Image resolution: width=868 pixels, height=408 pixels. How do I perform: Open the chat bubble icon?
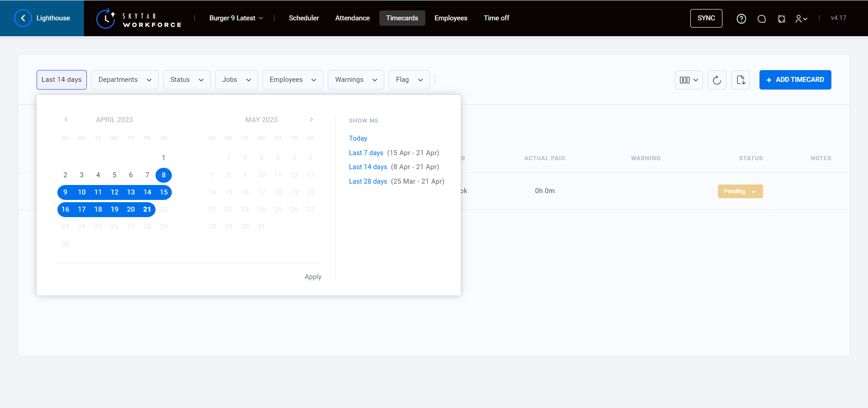coord(761,19)
